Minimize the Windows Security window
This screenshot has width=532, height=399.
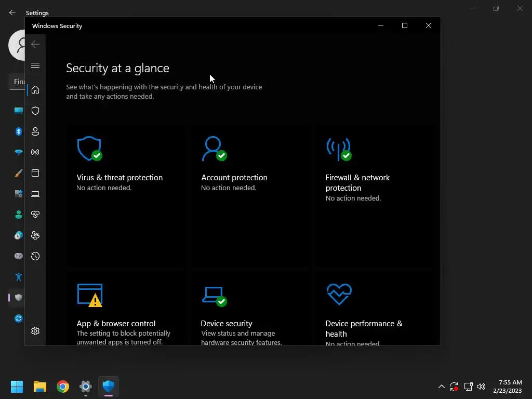(381, 25)
